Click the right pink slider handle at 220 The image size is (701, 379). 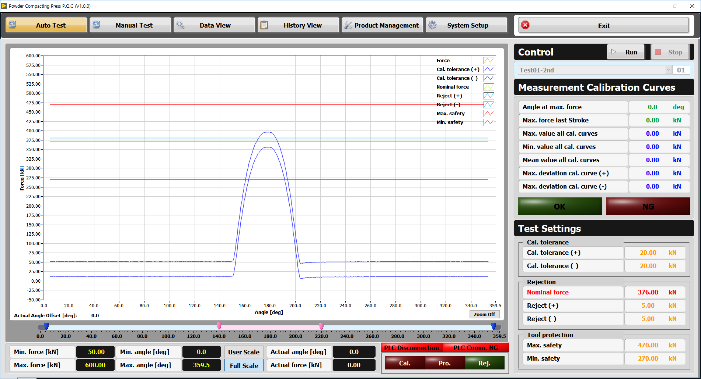tap(321, 326)
